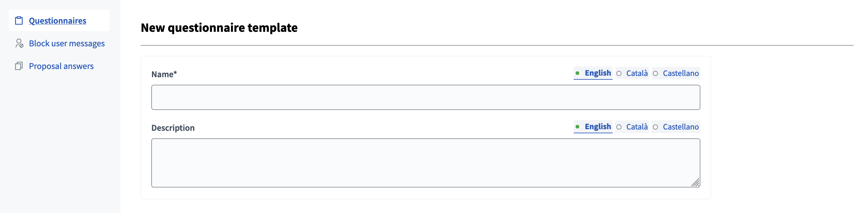Click the New questionnaire template heading
Screen dimensions: 868x213
pyautogui.click(x=219, y=28)
